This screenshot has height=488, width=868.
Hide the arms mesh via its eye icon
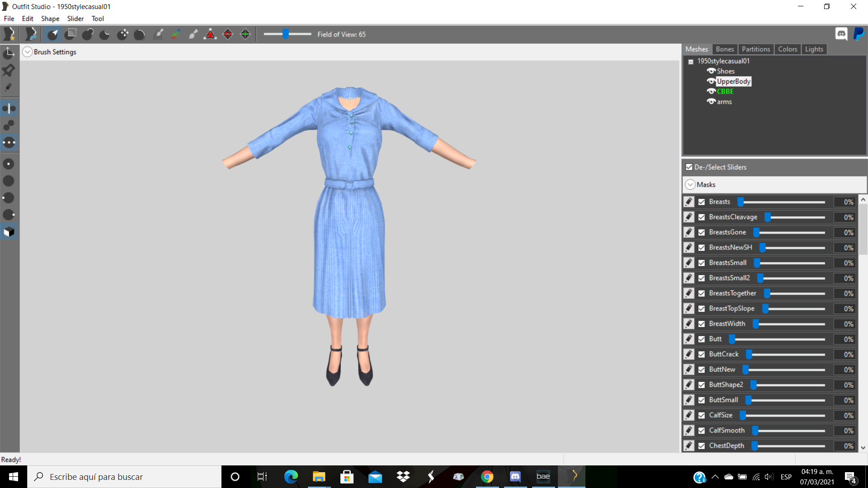711,102
